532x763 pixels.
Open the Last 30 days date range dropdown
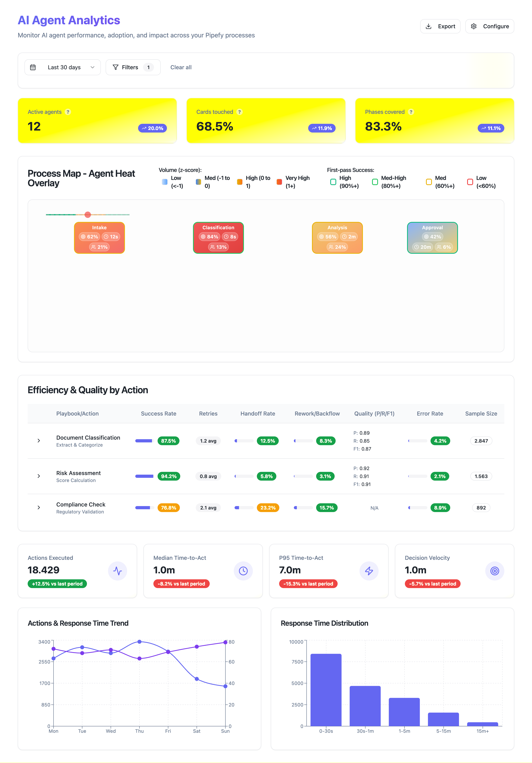click(62, 67)
